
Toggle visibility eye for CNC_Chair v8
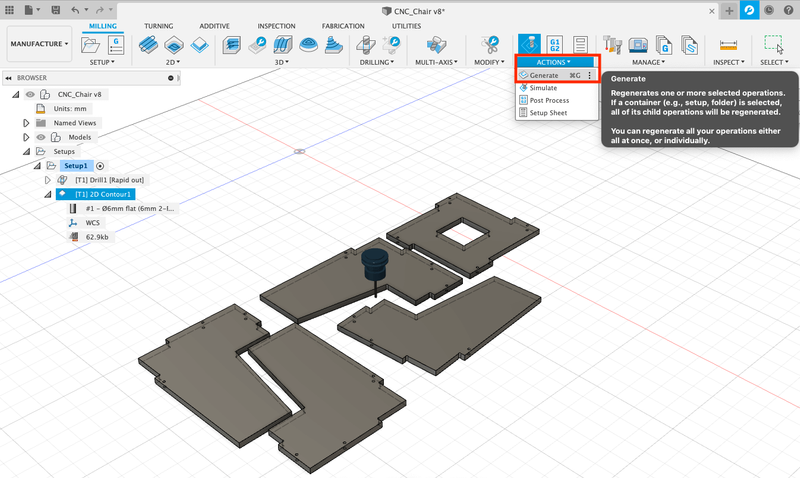pyautogui.click(x=30, y=95)
